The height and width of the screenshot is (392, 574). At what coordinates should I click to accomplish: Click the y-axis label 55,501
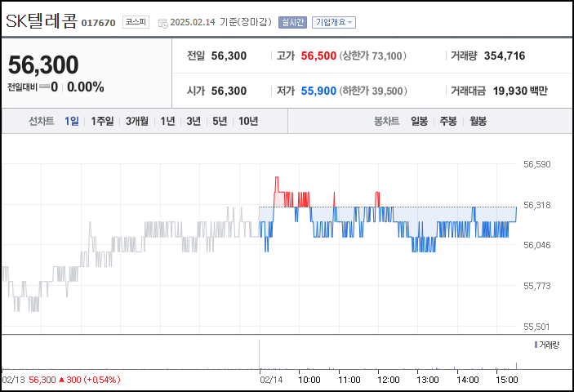point(537,327)
